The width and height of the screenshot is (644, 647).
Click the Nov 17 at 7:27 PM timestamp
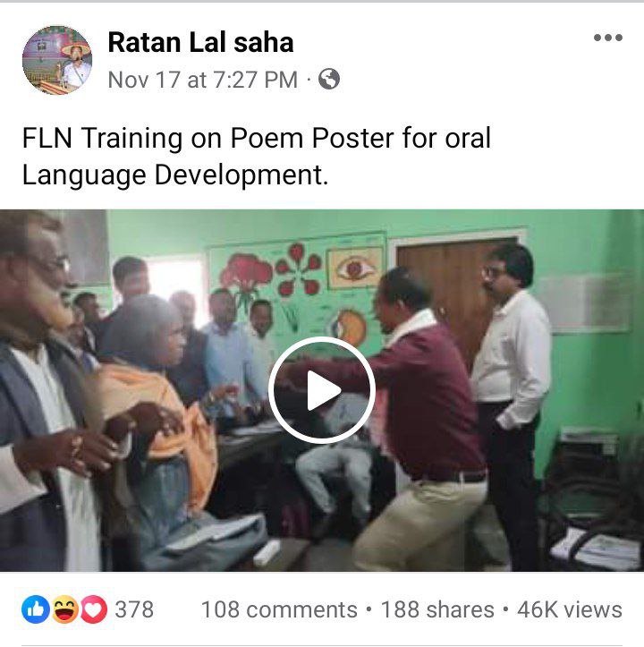click(x=202, y=80)
